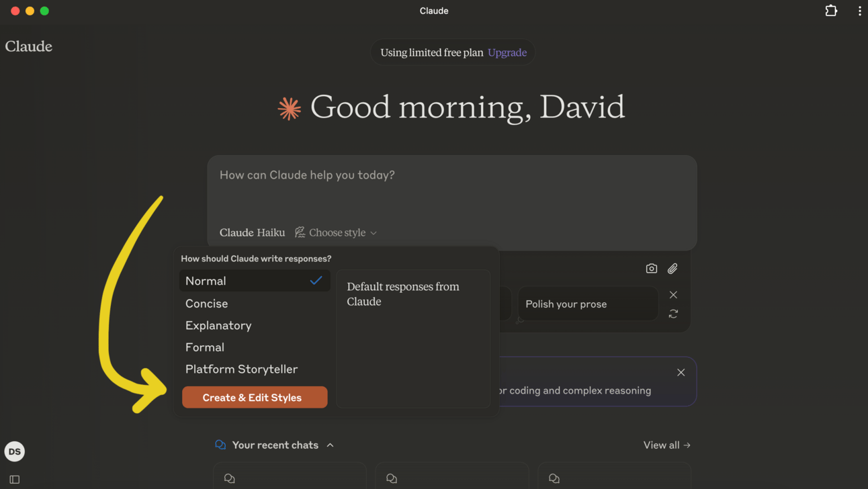Choose the 'Polish your prose' suggestion

[588, 304]
